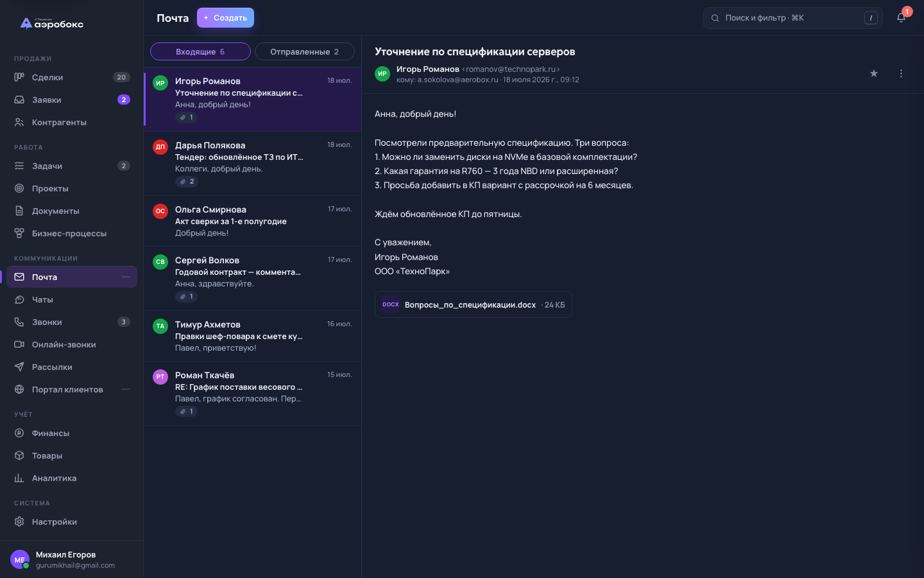Image resolution: width=924 pixels, height=578 pixels.
Task: Click the slash shortcut key in search
Action: coord(871,18)
